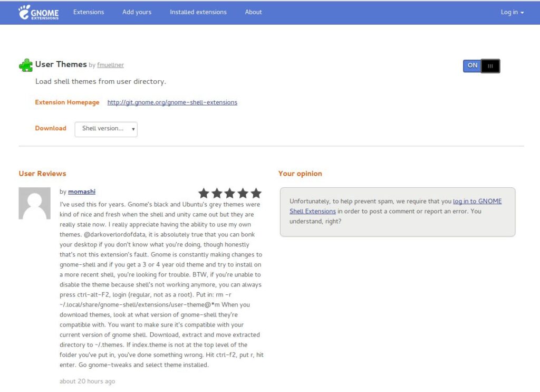Screen dimensions: 540x392
Task: Click the GNOME Extensions foot logo
Action: (38, 12)
